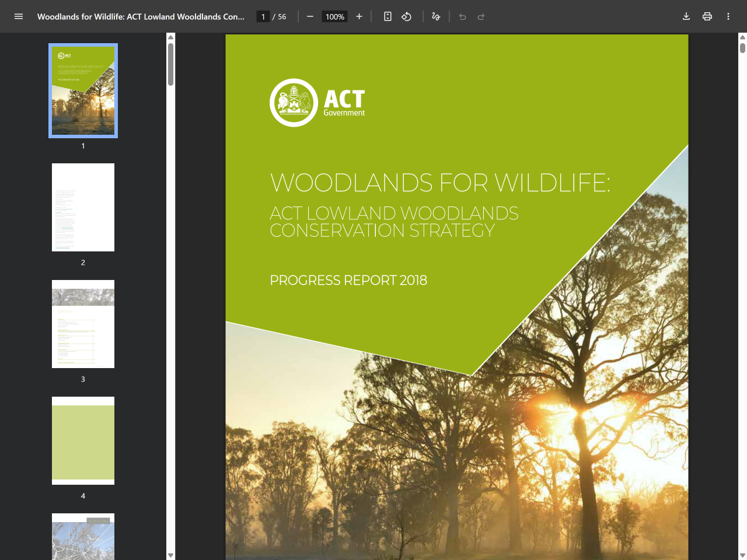The width and height of the screenshot is (747, 560).
Task: Rotate the page counterclockwise
Action: [x=406, y=16]
